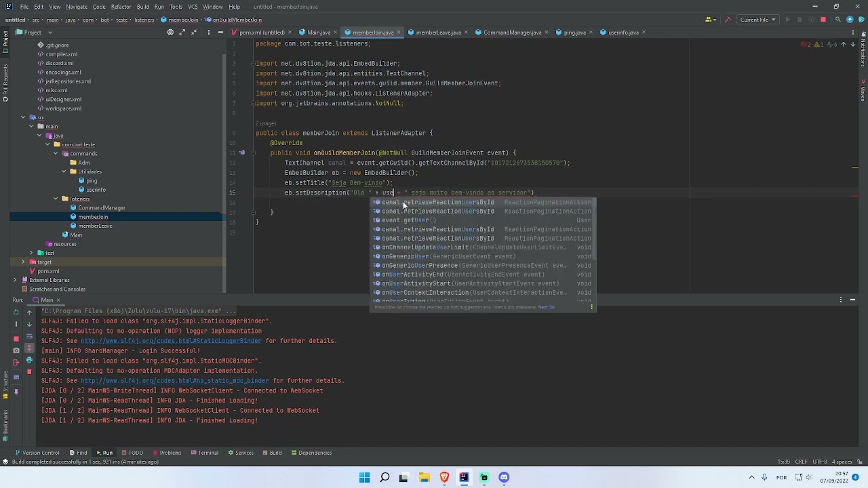Click the camera thread dump icon
The width and height of the screenshot is (868, 488).
pyautogui.click(x=16, y=351)
